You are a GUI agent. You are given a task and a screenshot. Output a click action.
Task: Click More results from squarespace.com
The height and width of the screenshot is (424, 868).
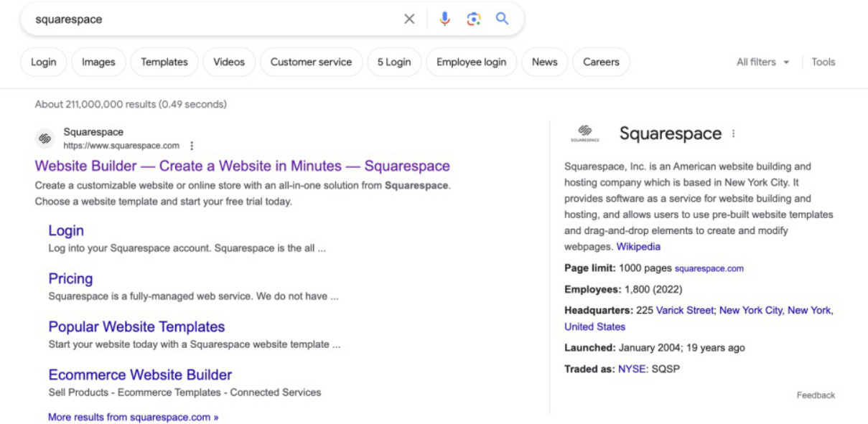click(x=133, y=417)
